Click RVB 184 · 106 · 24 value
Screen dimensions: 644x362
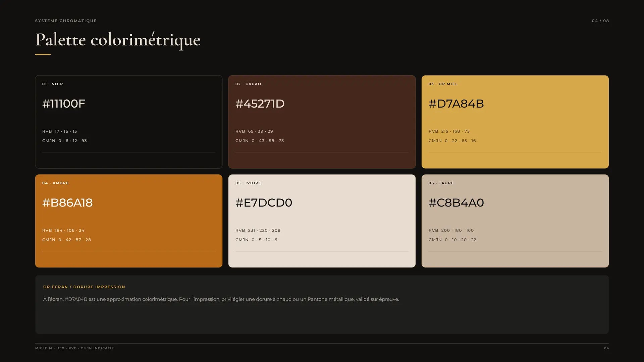(x=63, y=231)
